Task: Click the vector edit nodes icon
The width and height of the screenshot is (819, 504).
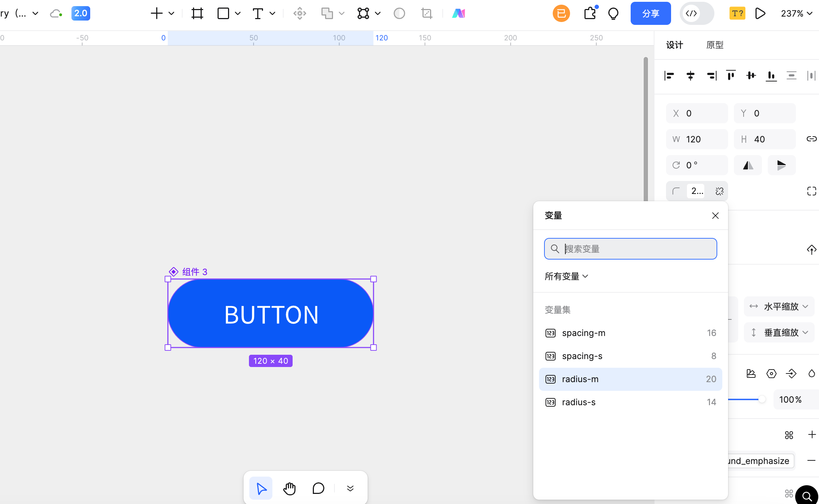Action: (x=363, y=13)
